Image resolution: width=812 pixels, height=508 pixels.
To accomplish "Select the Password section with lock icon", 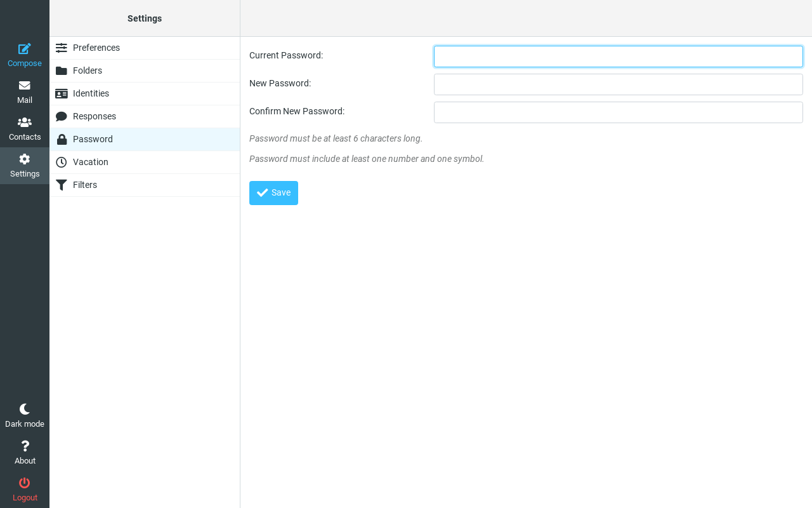I will [x=145, y=140].
